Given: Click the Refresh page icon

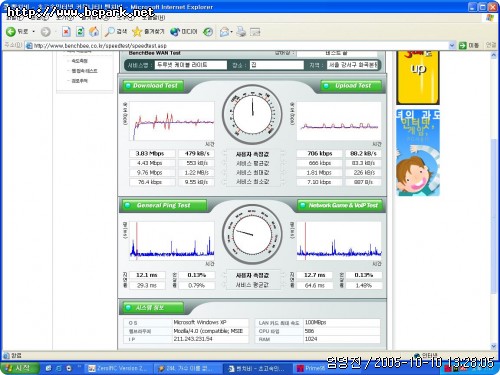Looking at the screenshot, I should pos(80,32).
